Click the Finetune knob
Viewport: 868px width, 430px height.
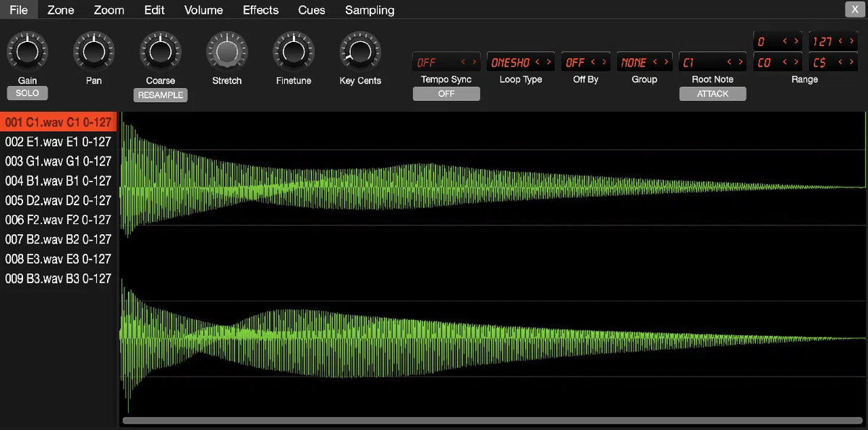[x=293, y=51]
